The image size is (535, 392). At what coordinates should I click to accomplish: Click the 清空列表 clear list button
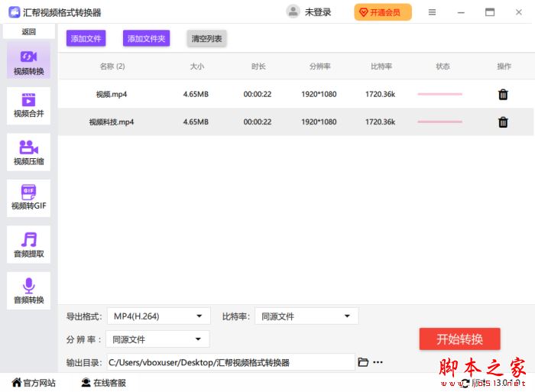207,38
